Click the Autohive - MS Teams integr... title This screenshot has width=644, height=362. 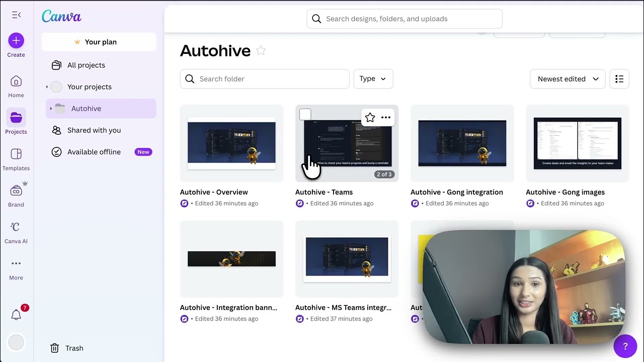click(x=343, y=308)
